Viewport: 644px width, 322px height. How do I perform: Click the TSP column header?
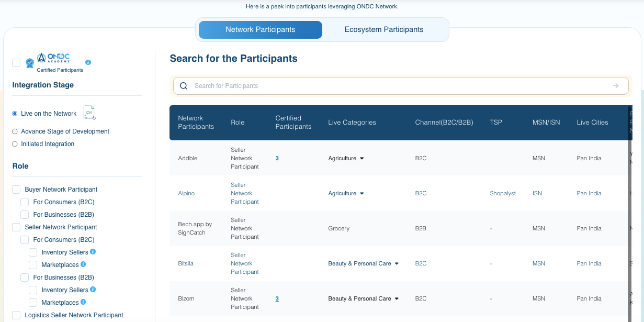tap(496, 123)
